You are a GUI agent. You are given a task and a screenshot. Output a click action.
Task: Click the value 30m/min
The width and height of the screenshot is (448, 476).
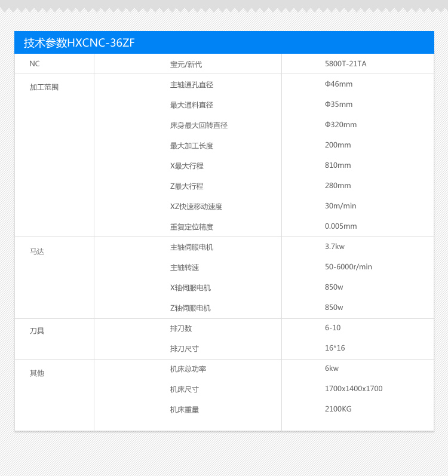pos(340,206)
